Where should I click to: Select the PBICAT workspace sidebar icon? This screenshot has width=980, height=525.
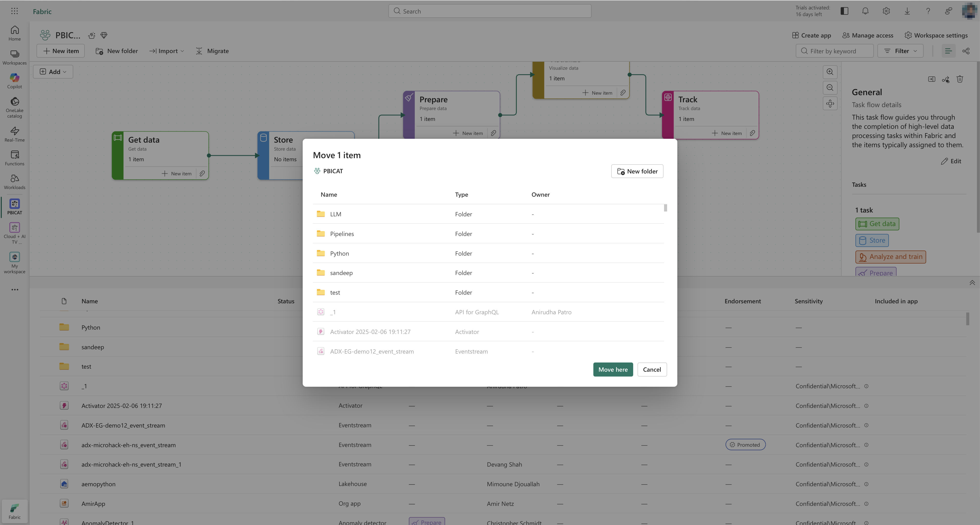pos(15,207)
